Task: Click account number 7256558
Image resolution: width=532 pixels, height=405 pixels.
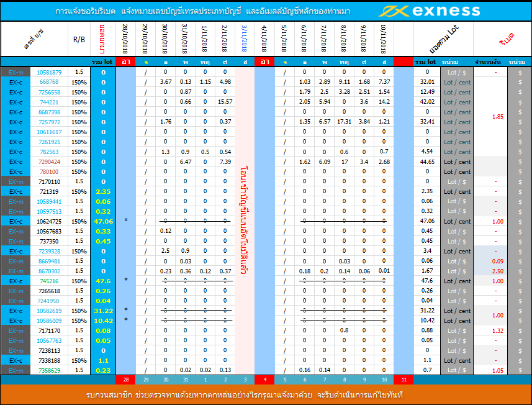Action: (x=49, y=92)
